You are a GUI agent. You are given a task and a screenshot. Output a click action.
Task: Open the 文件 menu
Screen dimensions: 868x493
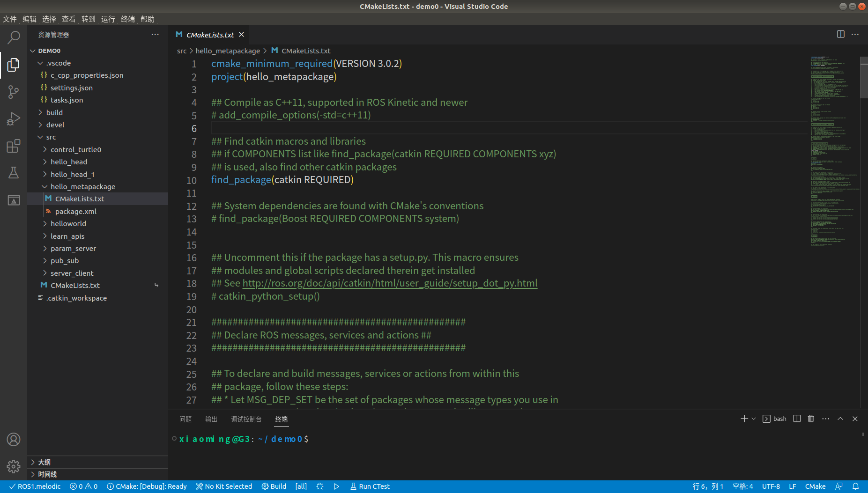[x=10, y=19]
